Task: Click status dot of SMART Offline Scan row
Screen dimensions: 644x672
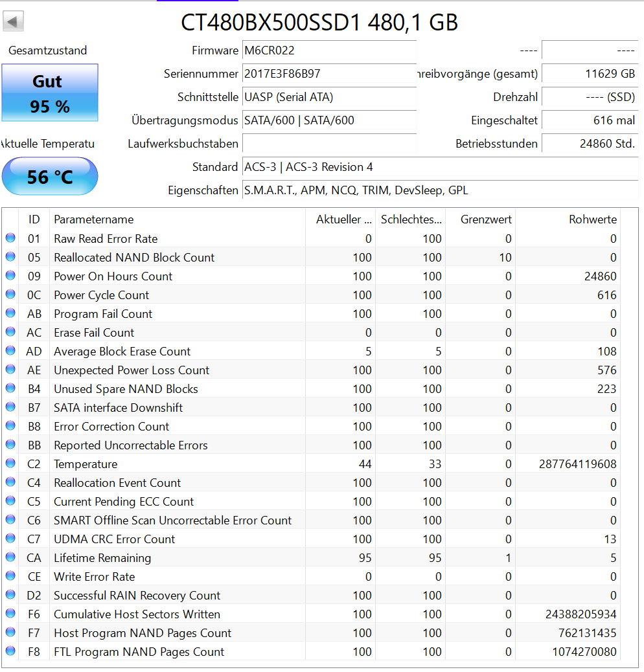Action: click(x=11, y=519)
